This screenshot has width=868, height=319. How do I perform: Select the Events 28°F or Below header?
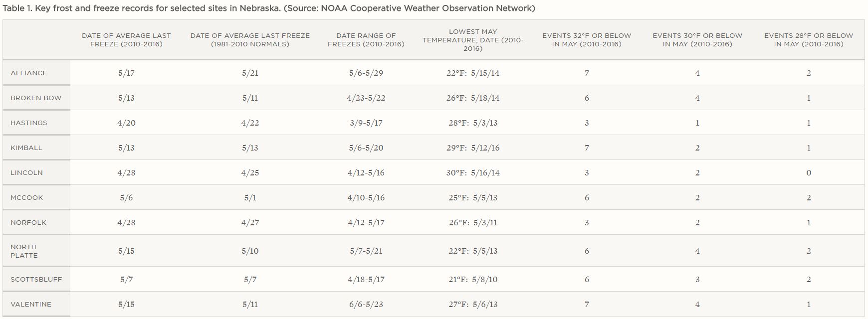(809, 40)
